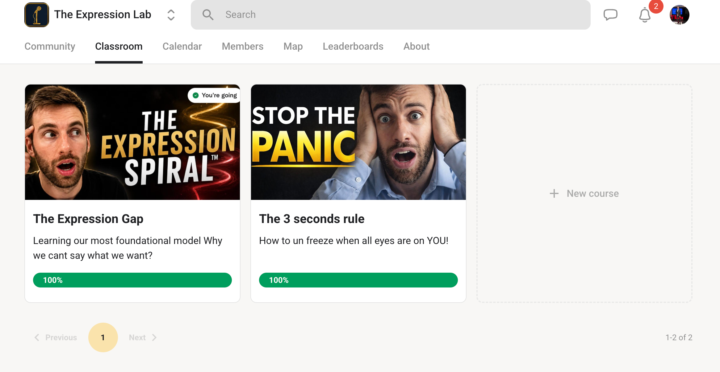
Task: Open The Expression Gap course title
Action: coord(88,219)
